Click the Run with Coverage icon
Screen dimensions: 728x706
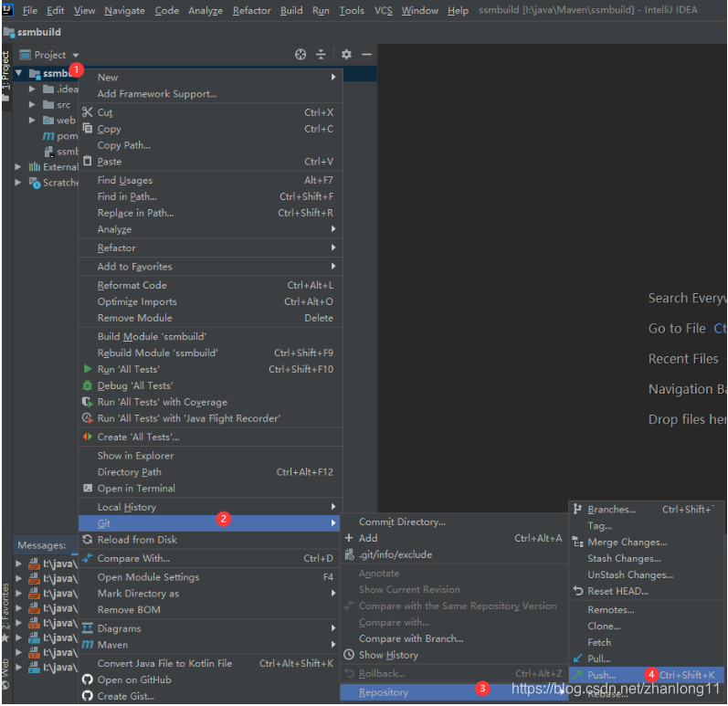tap(88, 402)
